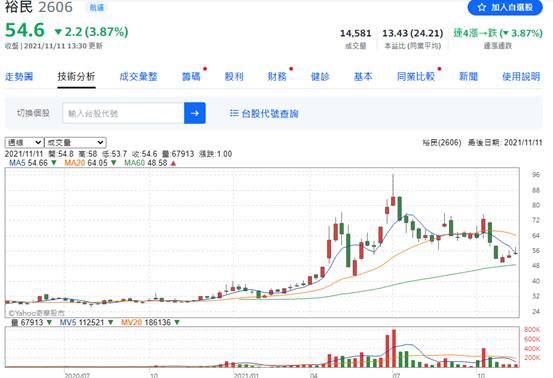Viewport: 553px width, 378px height.
Task: Click the 14,581 成交量 value
Action: 356,33
